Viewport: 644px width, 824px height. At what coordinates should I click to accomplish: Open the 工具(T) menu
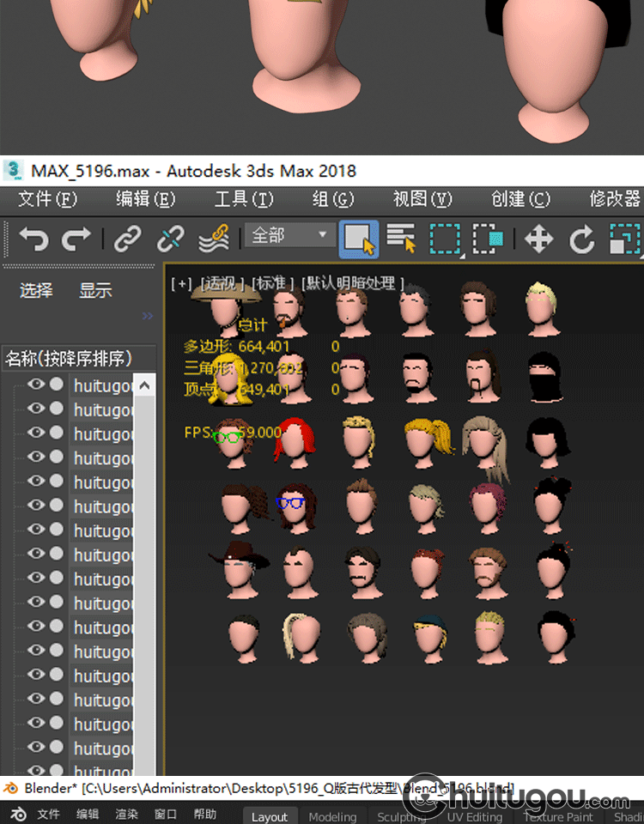pyautogui.click(x=244, y=199)
